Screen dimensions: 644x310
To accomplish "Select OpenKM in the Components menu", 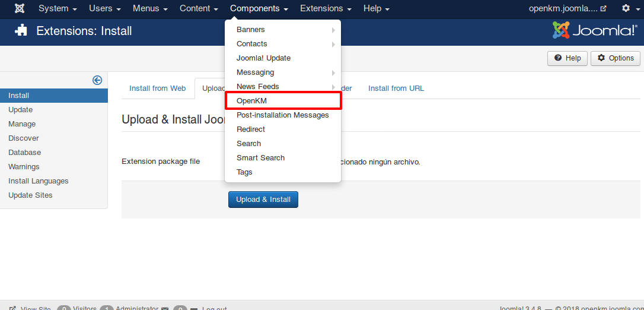I will tap(283, 101).
